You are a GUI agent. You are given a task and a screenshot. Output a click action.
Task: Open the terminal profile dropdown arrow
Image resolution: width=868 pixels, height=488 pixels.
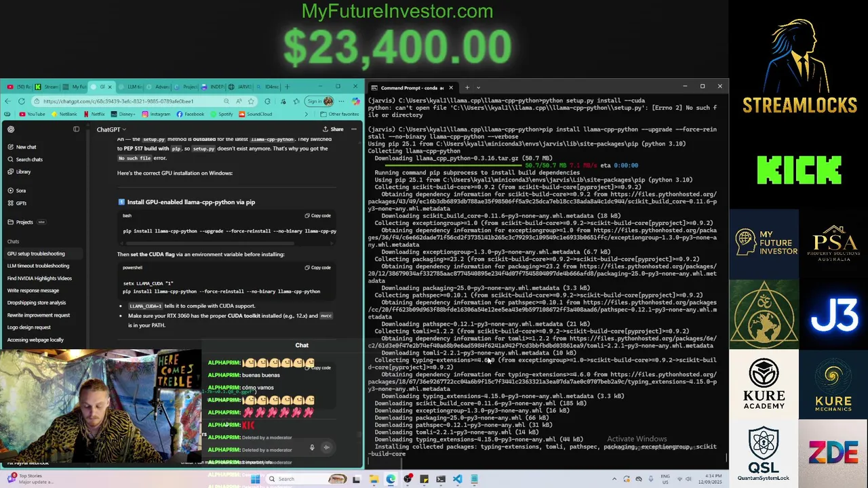[478, 87]
